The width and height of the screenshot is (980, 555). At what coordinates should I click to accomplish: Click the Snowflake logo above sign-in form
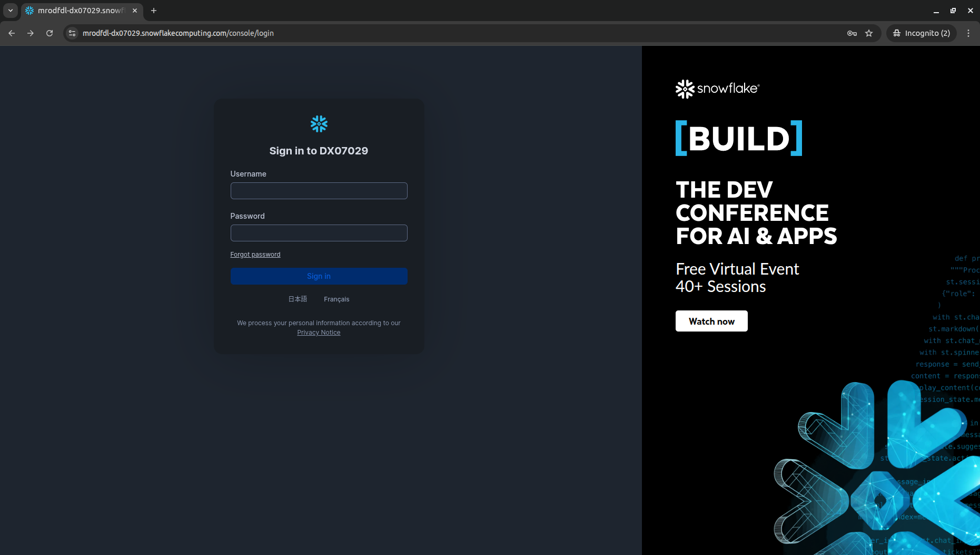(319, 124)
